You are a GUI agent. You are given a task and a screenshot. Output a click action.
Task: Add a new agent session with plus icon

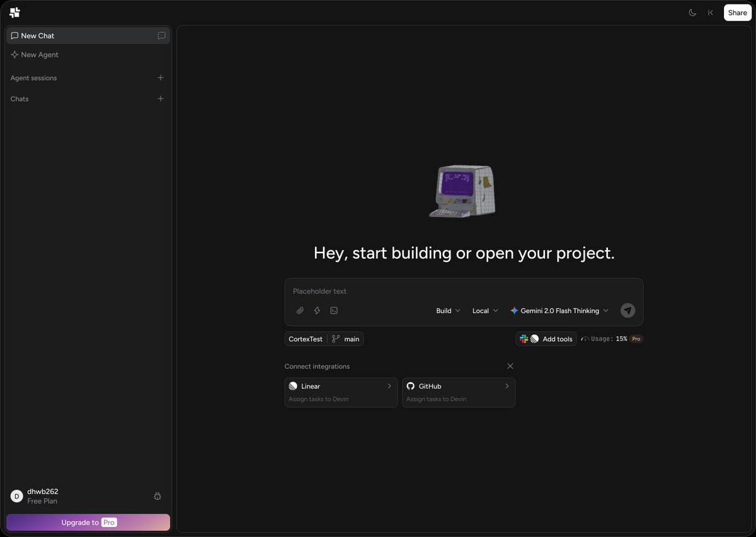tap(161, 78)
